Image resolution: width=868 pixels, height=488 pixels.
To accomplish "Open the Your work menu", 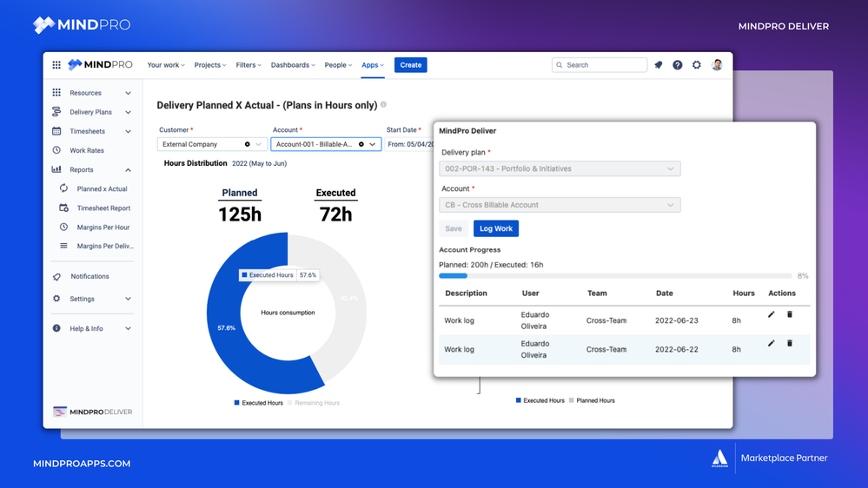I will click(x=165, y=65).
